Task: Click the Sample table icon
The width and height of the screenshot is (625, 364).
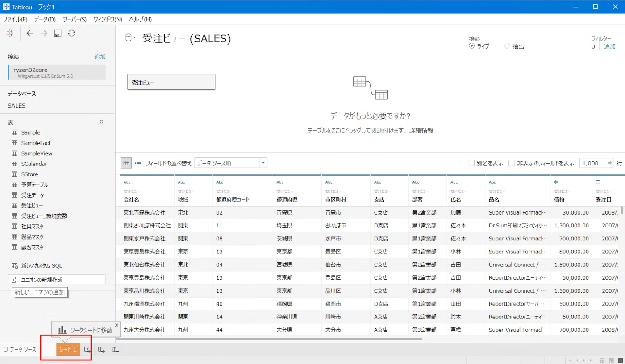Action: 14,132
